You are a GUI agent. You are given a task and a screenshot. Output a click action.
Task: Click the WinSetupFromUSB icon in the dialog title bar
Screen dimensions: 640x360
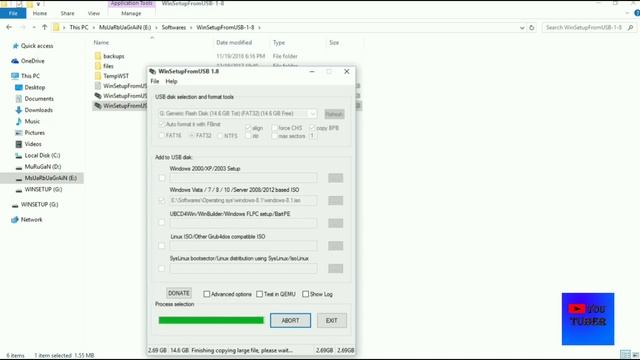[153, 71]
